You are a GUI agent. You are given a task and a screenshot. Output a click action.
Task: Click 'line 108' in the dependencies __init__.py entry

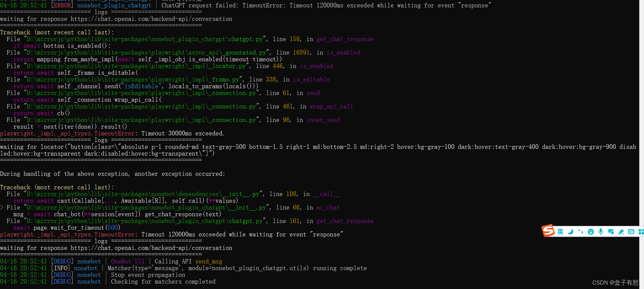click(x=283, y=194)
